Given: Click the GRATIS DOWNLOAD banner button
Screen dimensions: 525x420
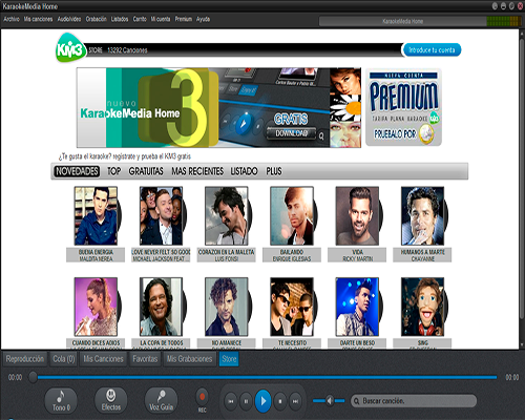Looking at the screenshot, I should 291,133.
